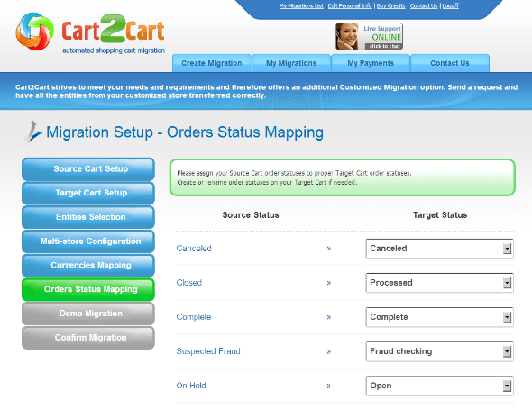Switch to Contact Us tab
This screenshot has width=532, height=409.
[x=450, y=63]
